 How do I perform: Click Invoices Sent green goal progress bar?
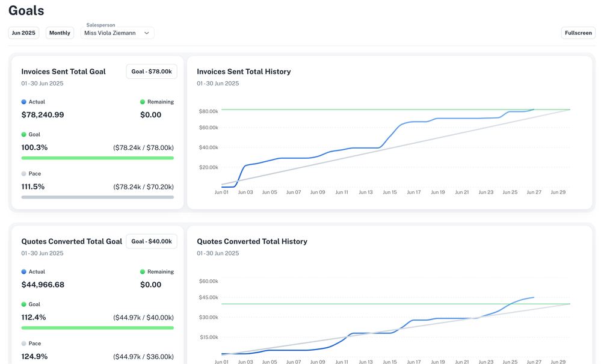[x=97, y=158]
